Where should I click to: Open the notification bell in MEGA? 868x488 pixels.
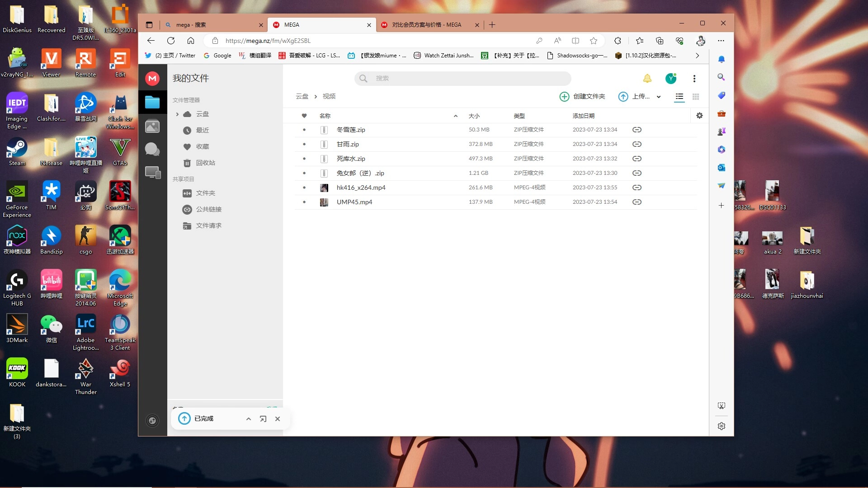647,78
